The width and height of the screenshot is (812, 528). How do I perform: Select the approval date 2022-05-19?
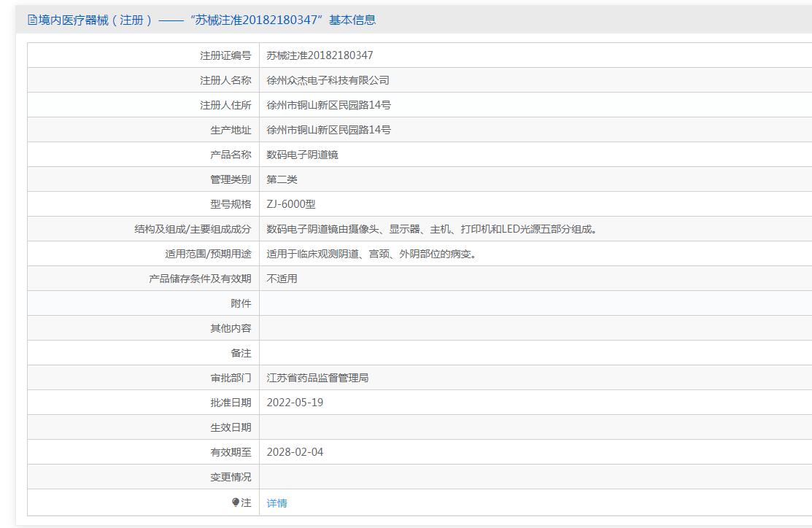pos(295,403)
